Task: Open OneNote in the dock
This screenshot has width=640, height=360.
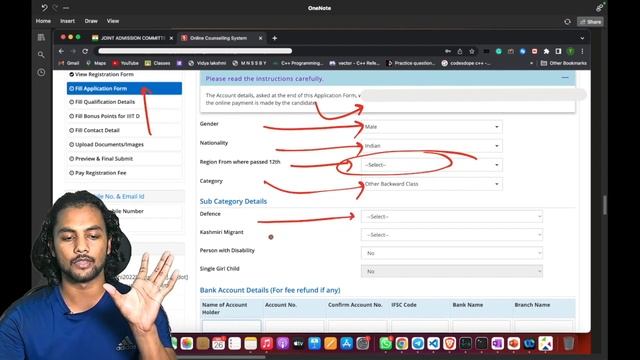Action: point(497,343)
